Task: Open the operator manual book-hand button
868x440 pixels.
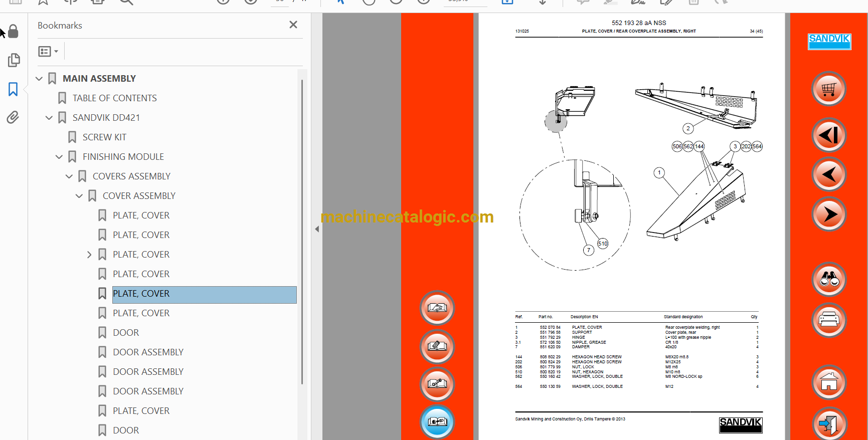Action: tap(437, 308)
